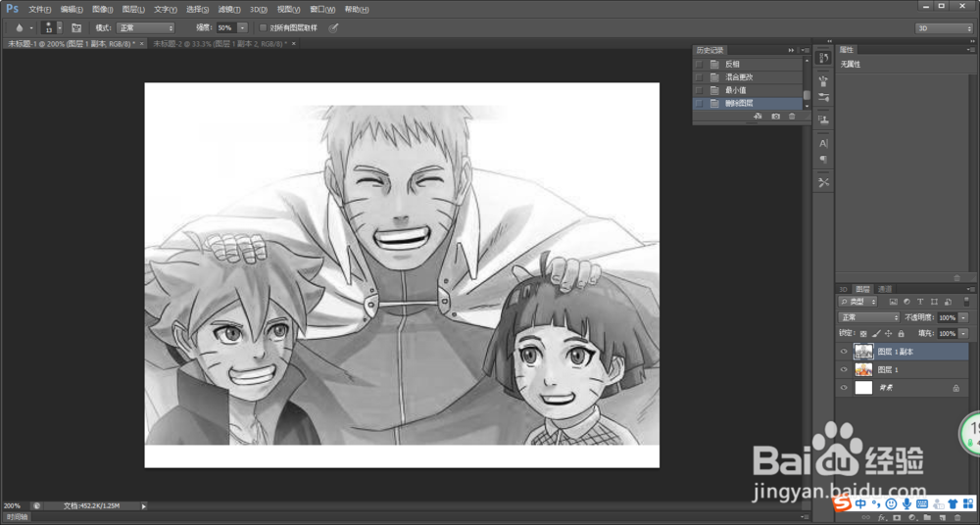The height and width of the screenshot is (525, 980).
Task: Link layers with chain icon
Action: click(867, 518)
